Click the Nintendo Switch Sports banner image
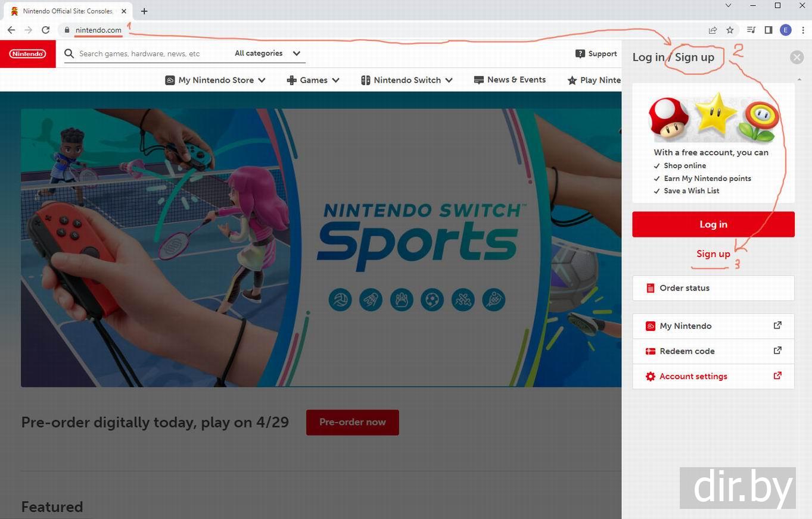Screen dimensions: 812x519 point(321,248)
